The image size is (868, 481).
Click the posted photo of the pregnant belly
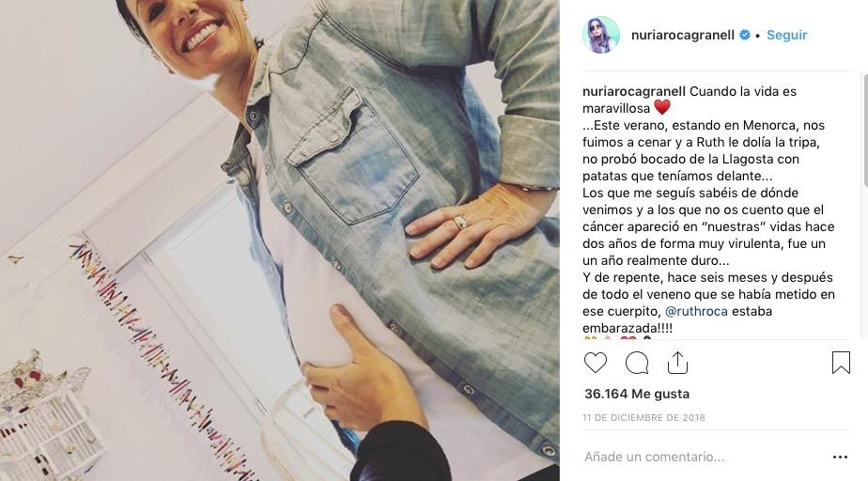pyautogui.click(x=280, y=240)
